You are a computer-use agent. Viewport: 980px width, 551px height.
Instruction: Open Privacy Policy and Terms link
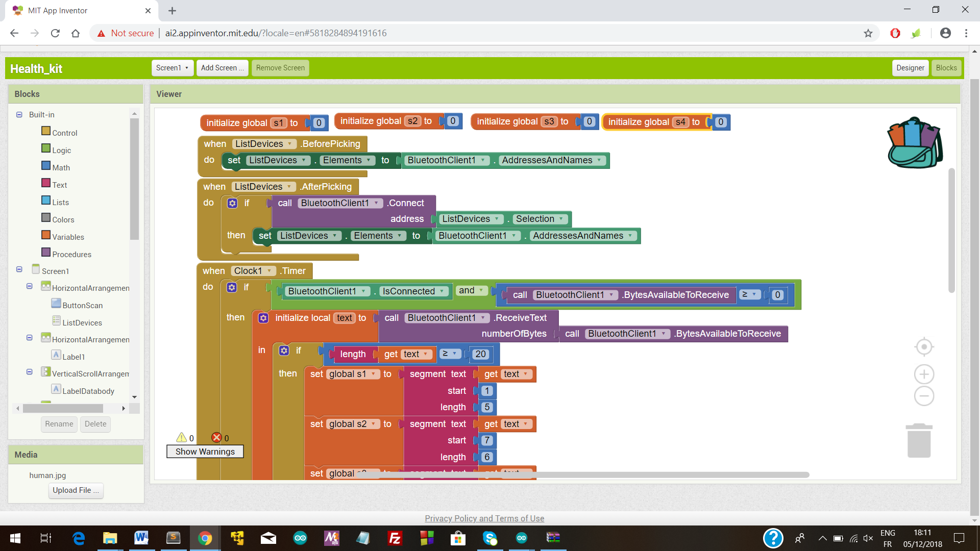pyautogui.click(x=484, y=518)
